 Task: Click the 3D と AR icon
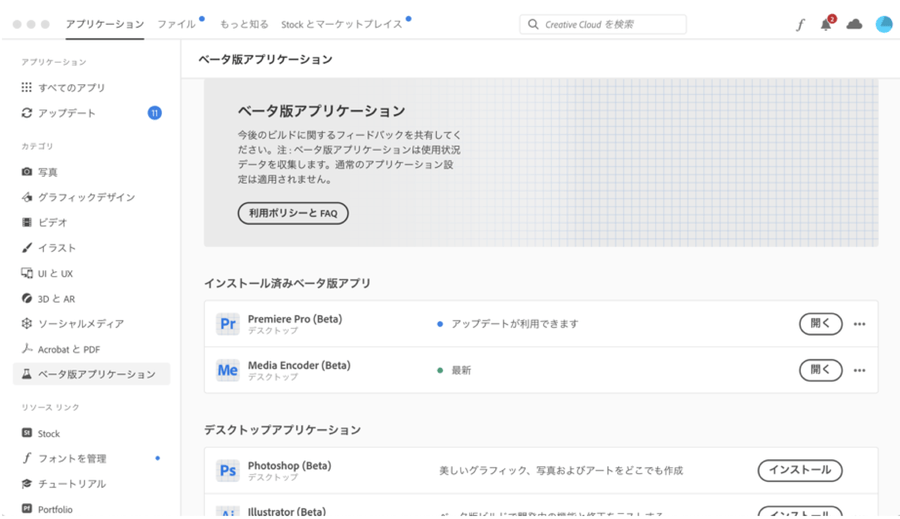26,298
